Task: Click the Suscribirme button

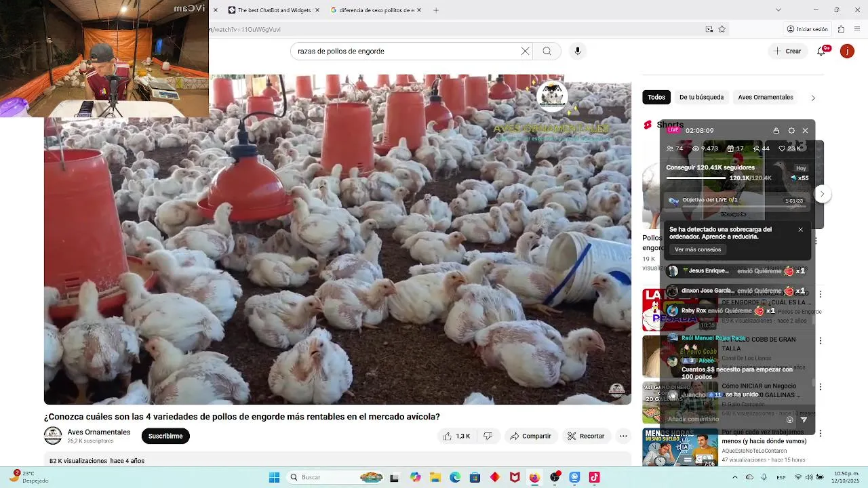Action: [165, 436]
